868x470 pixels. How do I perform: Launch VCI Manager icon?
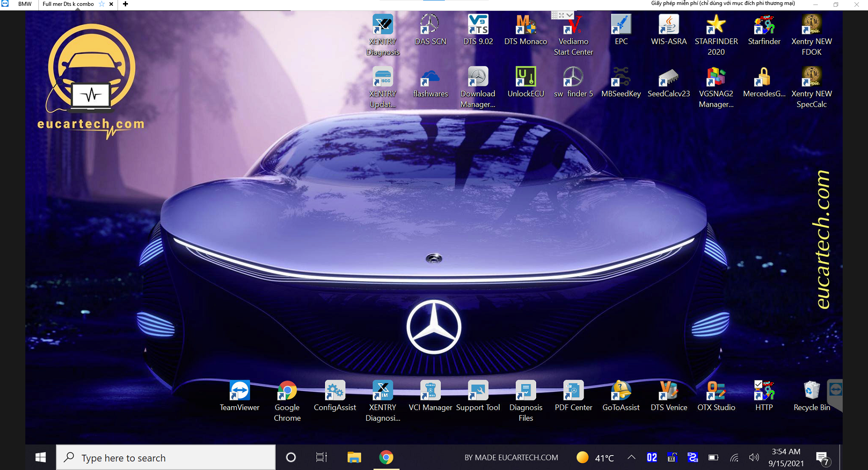[430, 396]
